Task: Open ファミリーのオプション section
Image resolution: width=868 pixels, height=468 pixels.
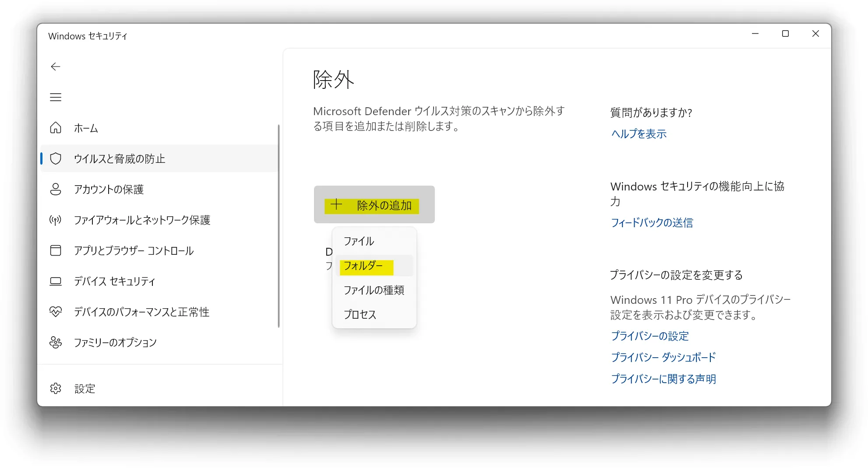Action: 159,342
